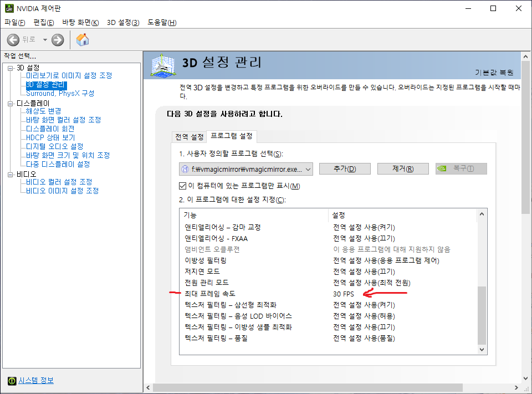
Task: Open the back history dropdown arrow
Action: (x=45, y=40)
